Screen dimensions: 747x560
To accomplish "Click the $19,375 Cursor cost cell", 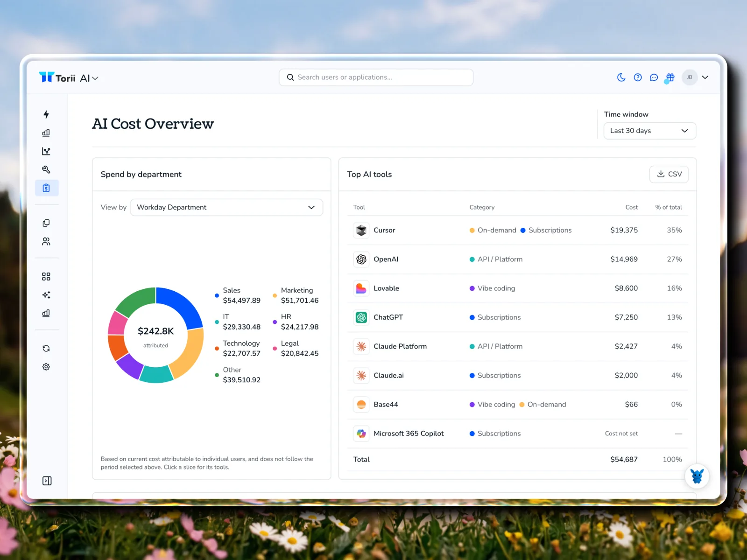I will 624,230.
